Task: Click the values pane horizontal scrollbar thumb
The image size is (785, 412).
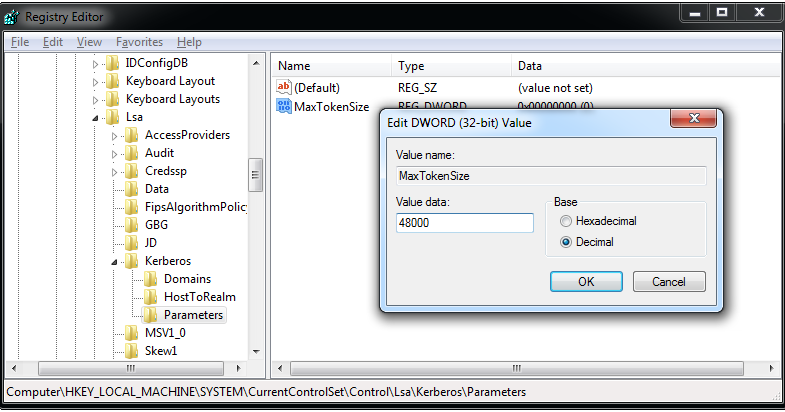Action: [517, 368]
